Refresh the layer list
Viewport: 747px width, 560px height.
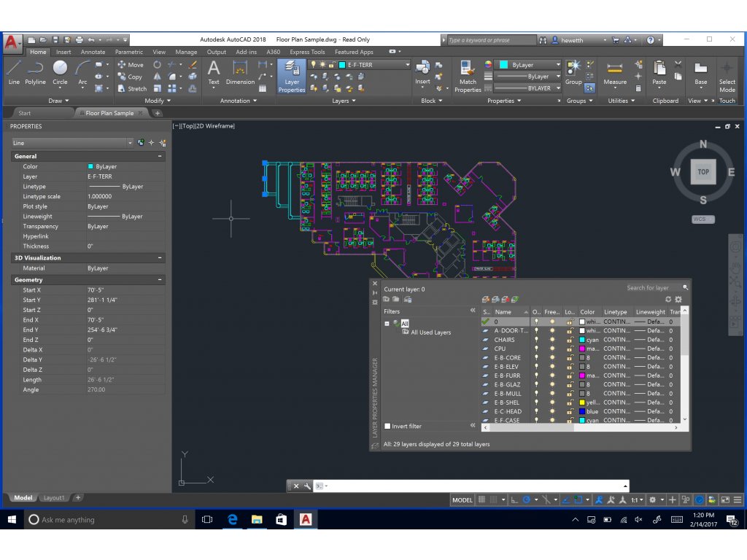coord(668,300)
